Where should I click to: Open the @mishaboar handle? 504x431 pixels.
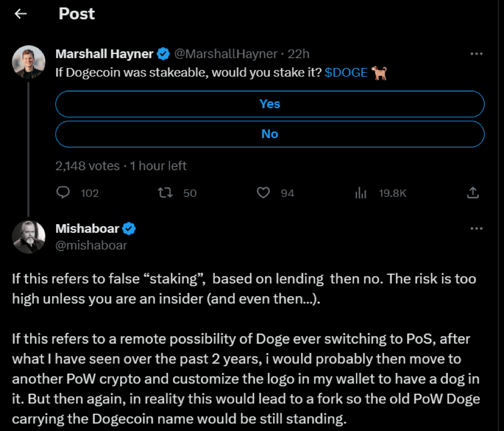click(x=91, y=245)
